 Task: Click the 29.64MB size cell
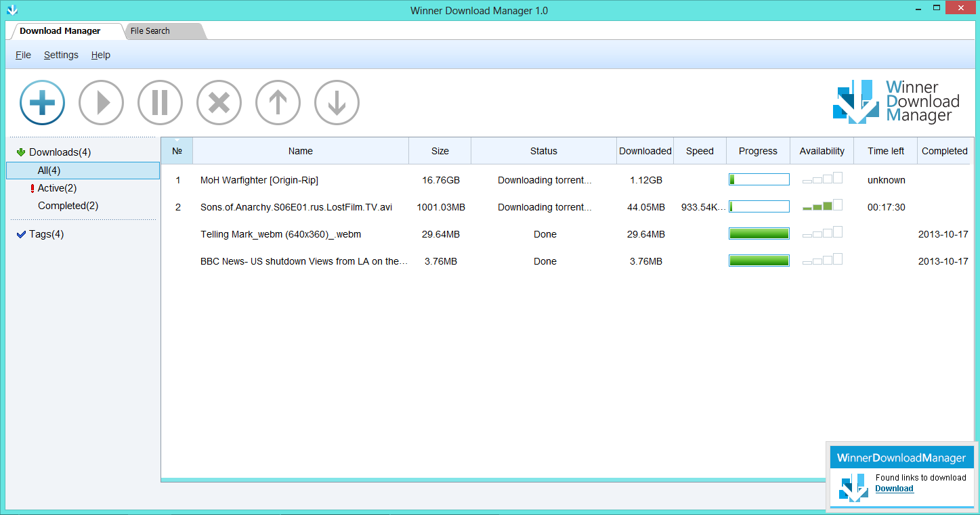pos(441,234)
